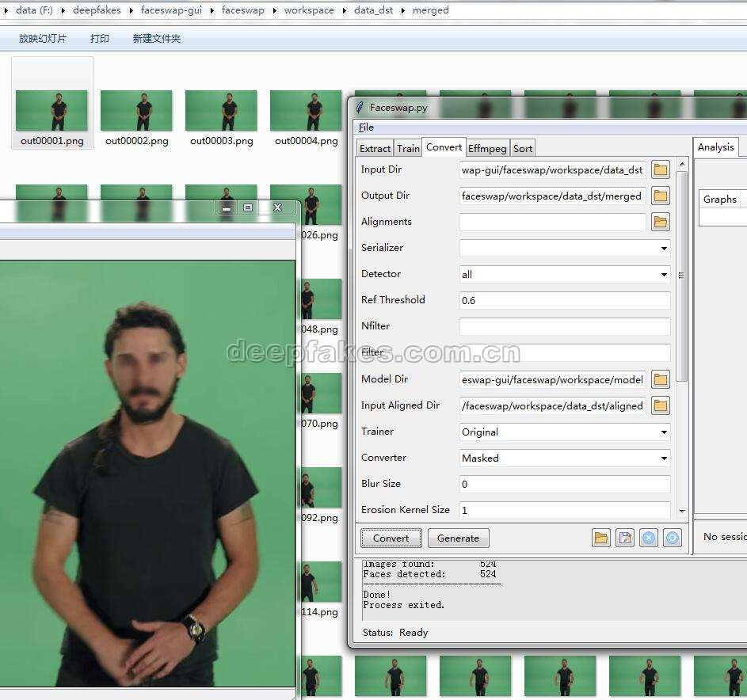
Task: Open the File menu in Faceswap
Action: 366,127
